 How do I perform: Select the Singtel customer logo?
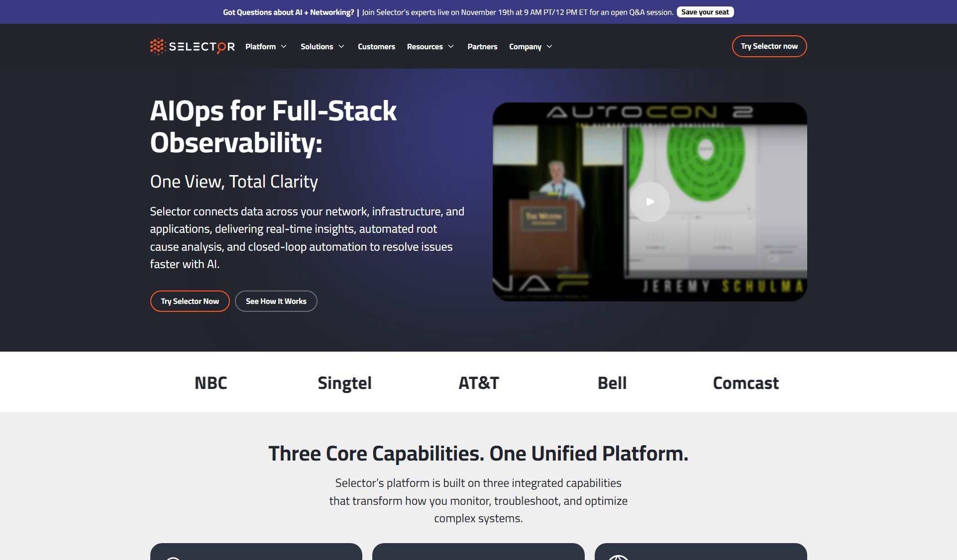(344, 382)
